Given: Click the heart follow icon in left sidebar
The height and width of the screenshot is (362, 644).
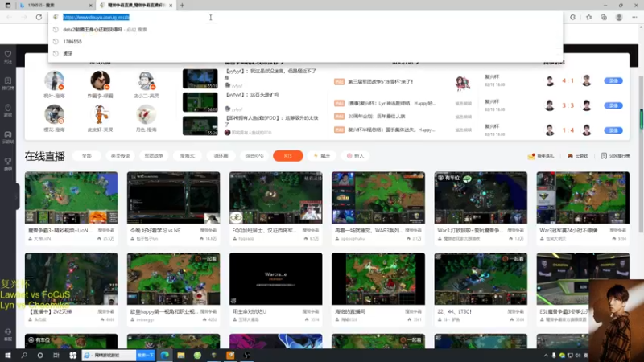Looking at the screenshot, I should pos(8,54).
